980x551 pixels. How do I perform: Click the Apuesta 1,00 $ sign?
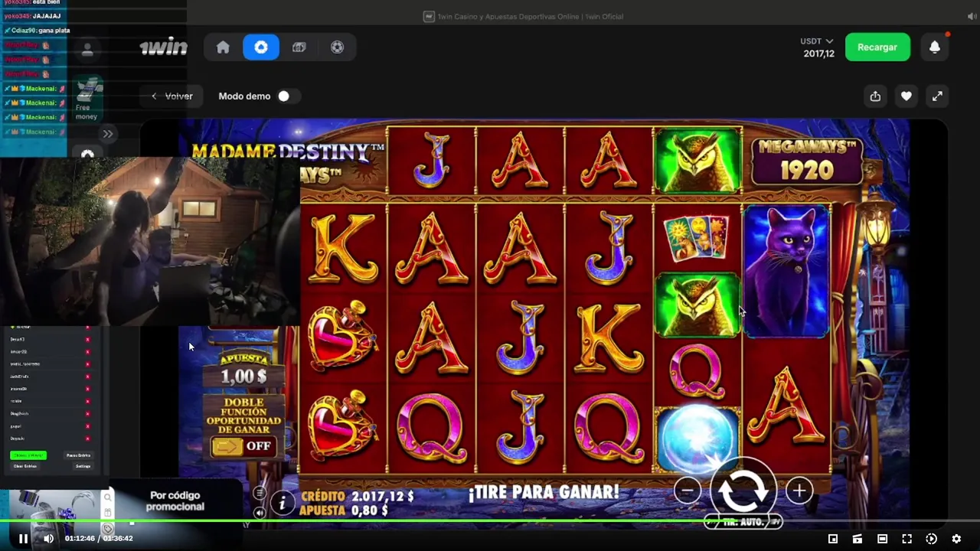coord(244,368)
